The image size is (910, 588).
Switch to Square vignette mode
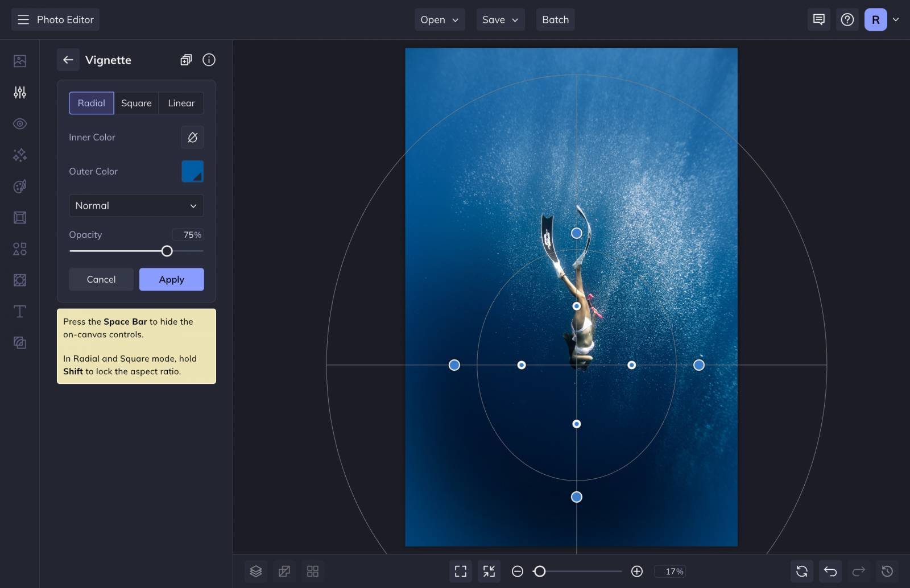[x=136, y=103]
